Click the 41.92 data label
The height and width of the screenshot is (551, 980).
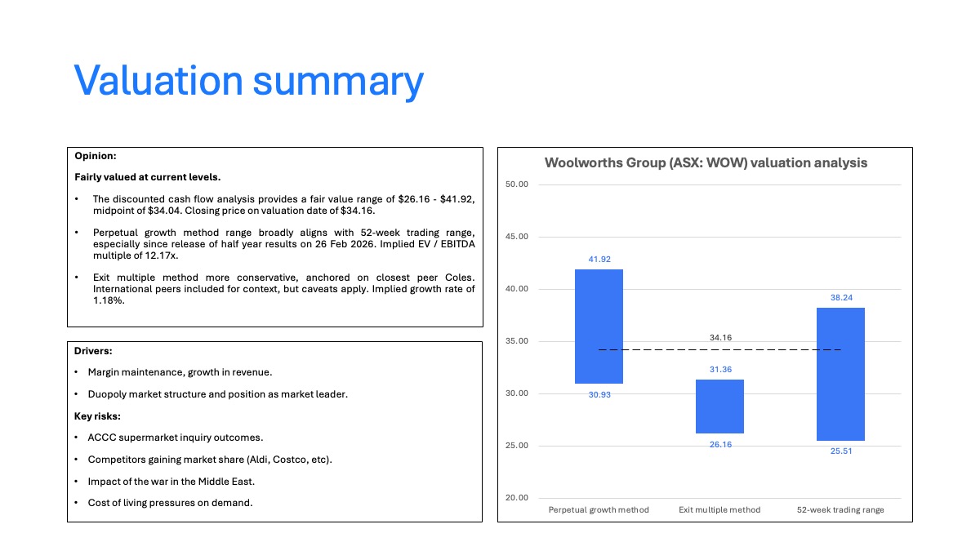point(599,260)
